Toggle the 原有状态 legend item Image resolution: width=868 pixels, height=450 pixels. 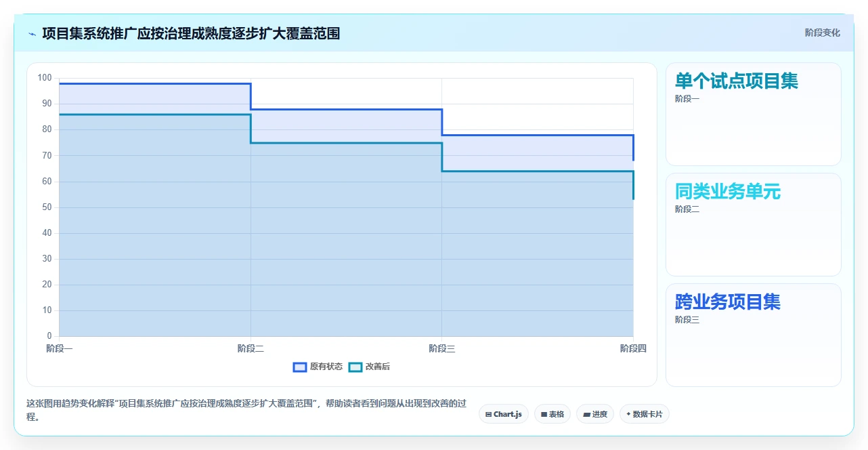[x=318, y=367]
